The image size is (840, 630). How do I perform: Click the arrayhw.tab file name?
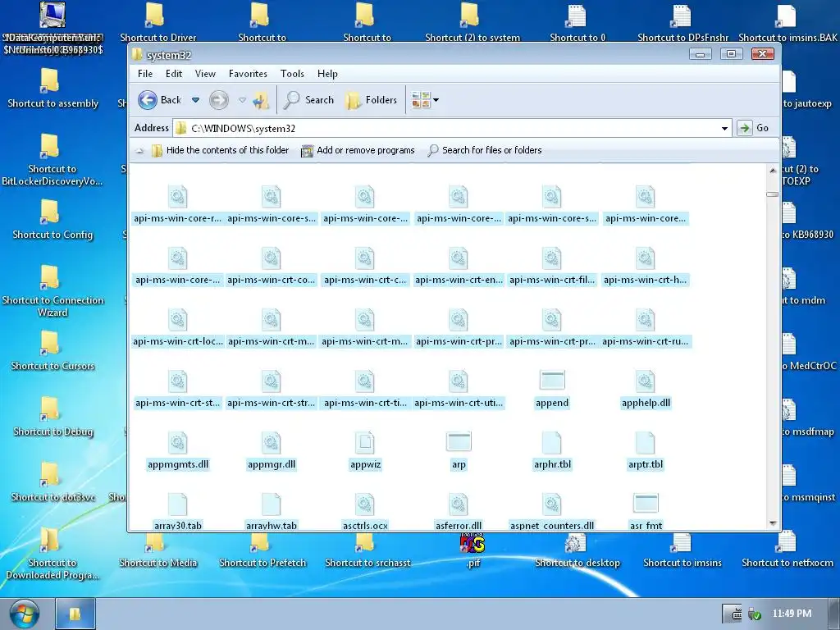[x=271, y=526]
